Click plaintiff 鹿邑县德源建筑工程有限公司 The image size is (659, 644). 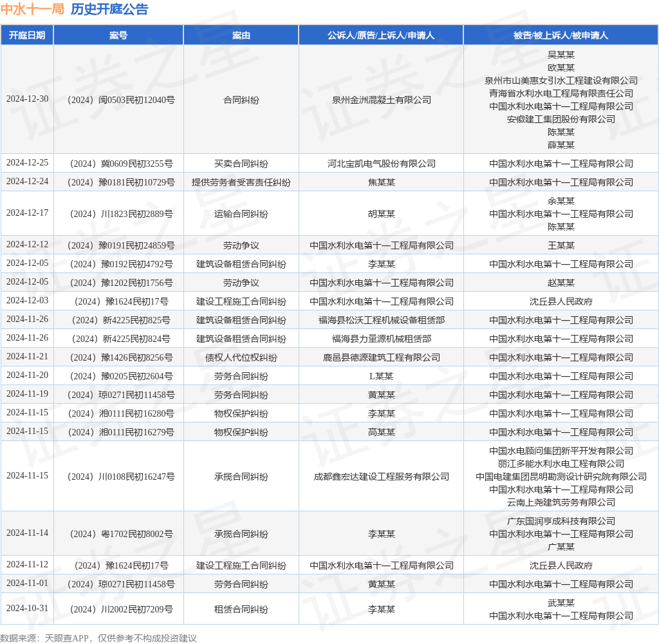click(x=382, y=358)
